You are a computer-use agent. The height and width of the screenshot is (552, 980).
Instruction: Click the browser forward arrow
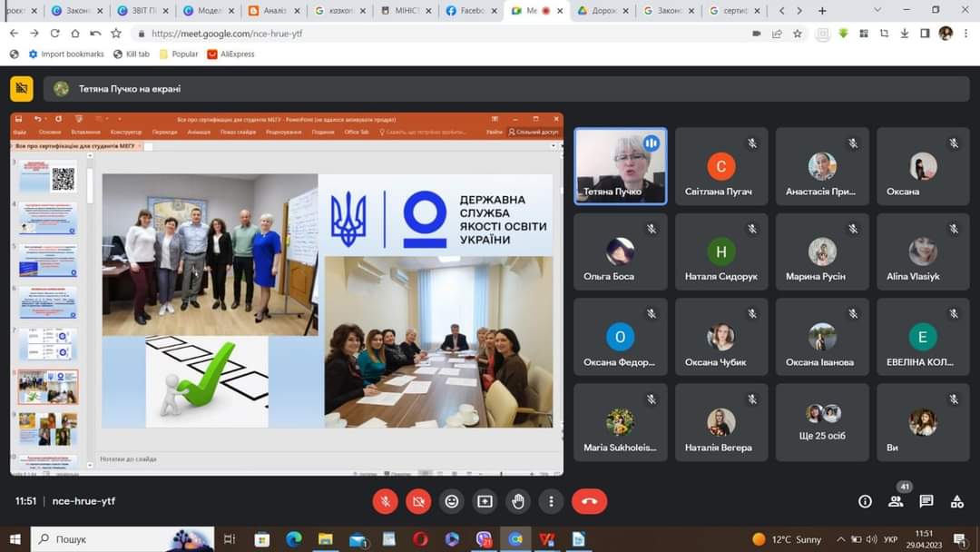pos(34,33)
